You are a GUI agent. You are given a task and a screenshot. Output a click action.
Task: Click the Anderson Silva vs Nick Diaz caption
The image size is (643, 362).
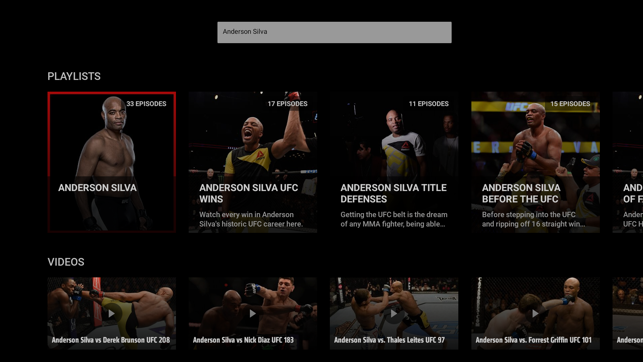pos(243,340)
